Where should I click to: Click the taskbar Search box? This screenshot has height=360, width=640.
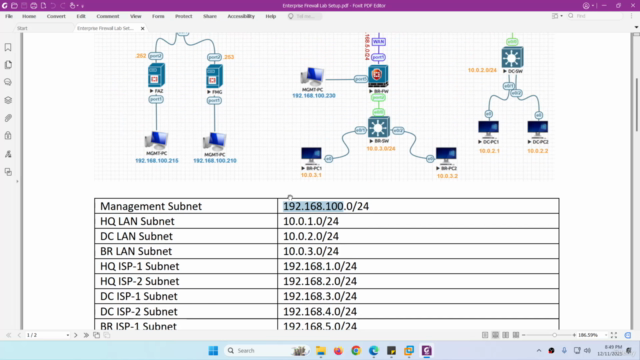(267, 351)
